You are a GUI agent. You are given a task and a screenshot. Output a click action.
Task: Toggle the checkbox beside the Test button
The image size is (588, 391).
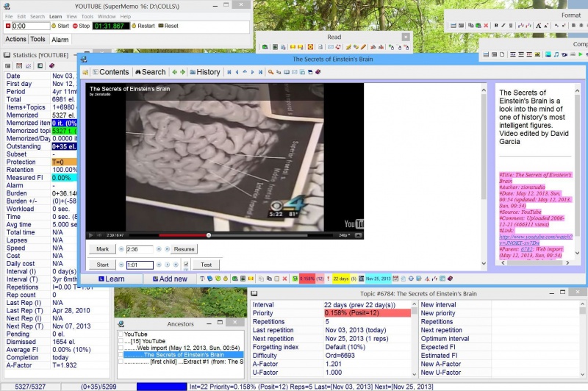(x=186, y=265)
